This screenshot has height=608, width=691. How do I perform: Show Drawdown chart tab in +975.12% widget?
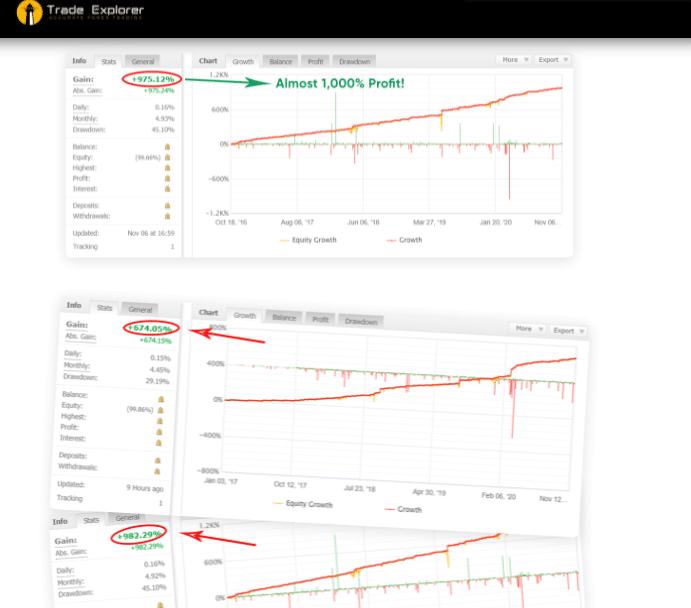354,62
